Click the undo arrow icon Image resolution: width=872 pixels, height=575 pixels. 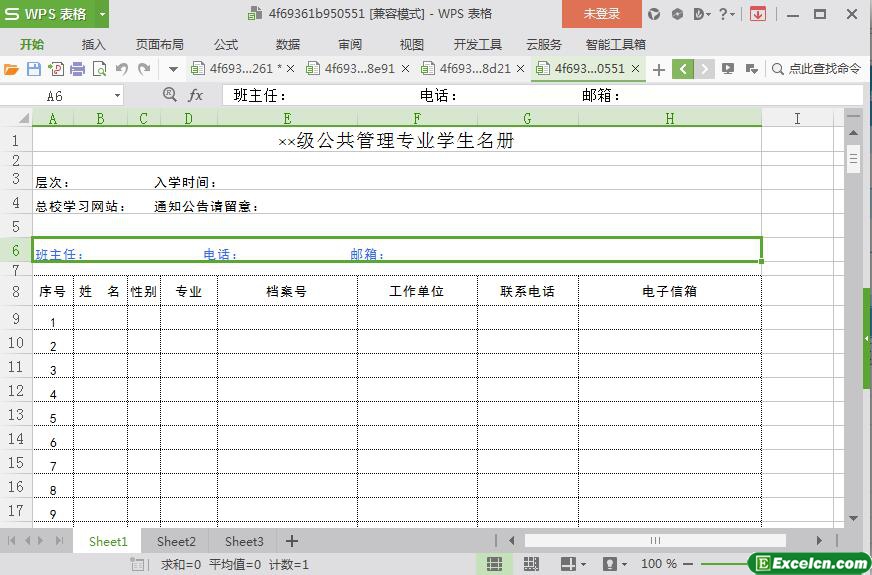122,69
